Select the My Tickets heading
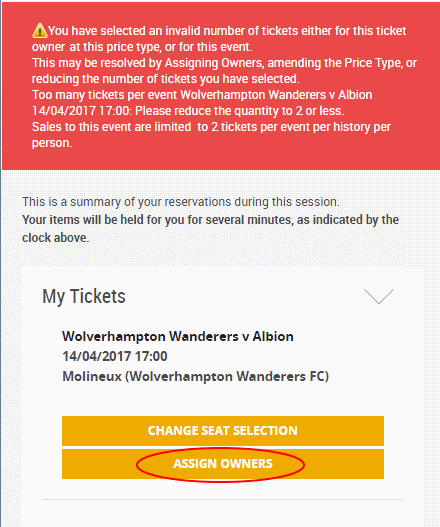Screen dimensions: 440x527 click(x=84, y=296)
